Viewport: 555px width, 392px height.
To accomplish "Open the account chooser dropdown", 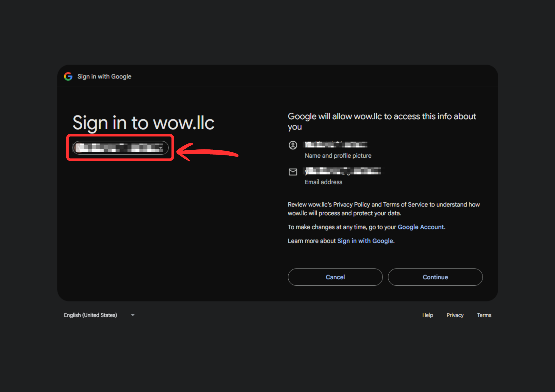I will 120,148.
